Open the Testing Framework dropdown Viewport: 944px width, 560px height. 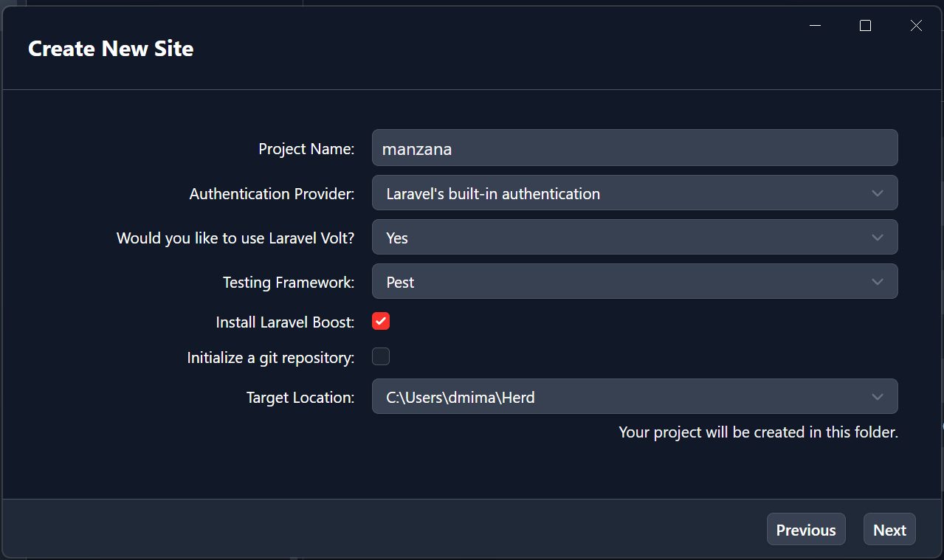click(x=635, y=282)
